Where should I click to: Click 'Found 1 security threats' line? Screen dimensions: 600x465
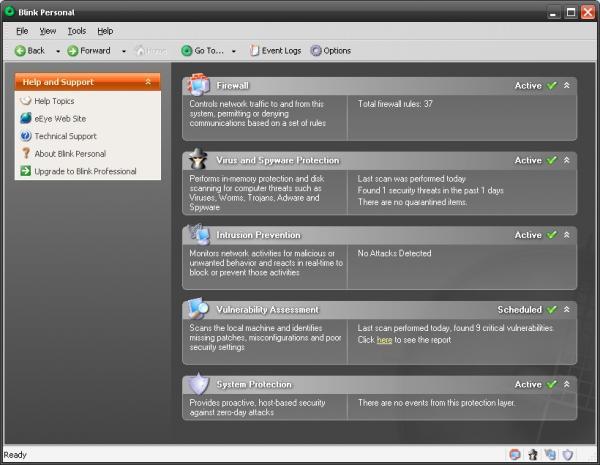coord(430,191)
